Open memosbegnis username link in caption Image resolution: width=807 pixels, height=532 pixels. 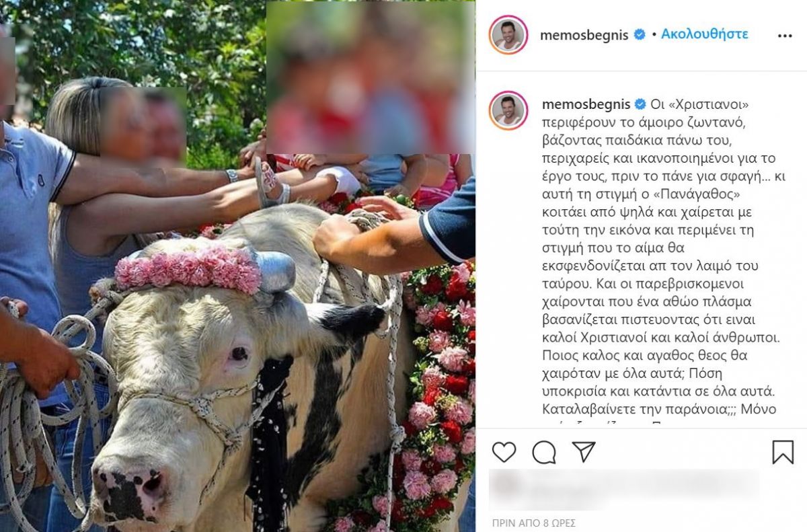(x=586, y=104)
